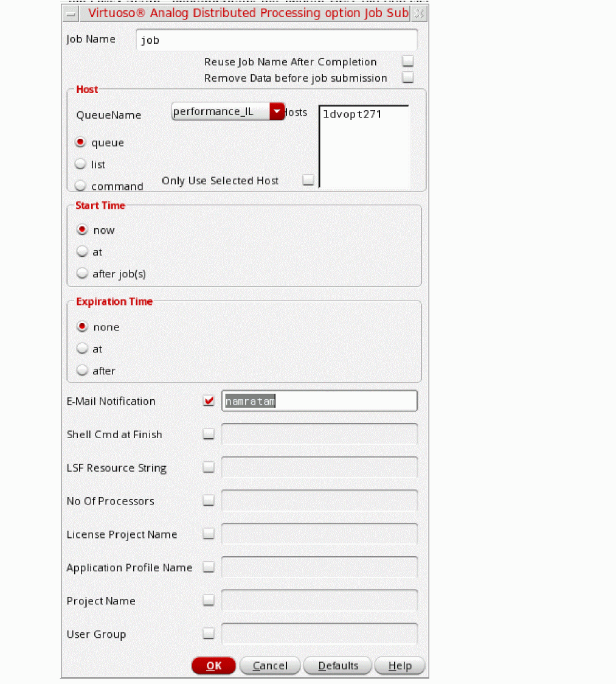616x684 pixels.
Task: Enable License Project Name checkbox
Action: 209,534
